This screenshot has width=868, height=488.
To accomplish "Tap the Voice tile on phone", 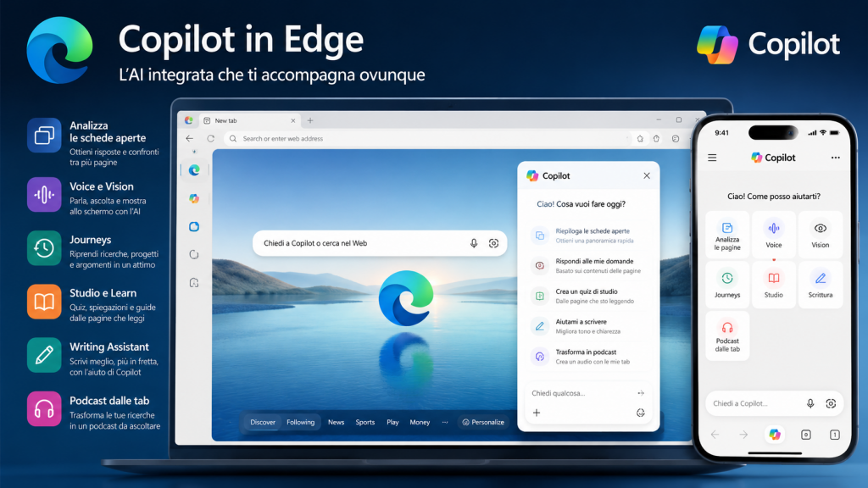I will [774, 235].
